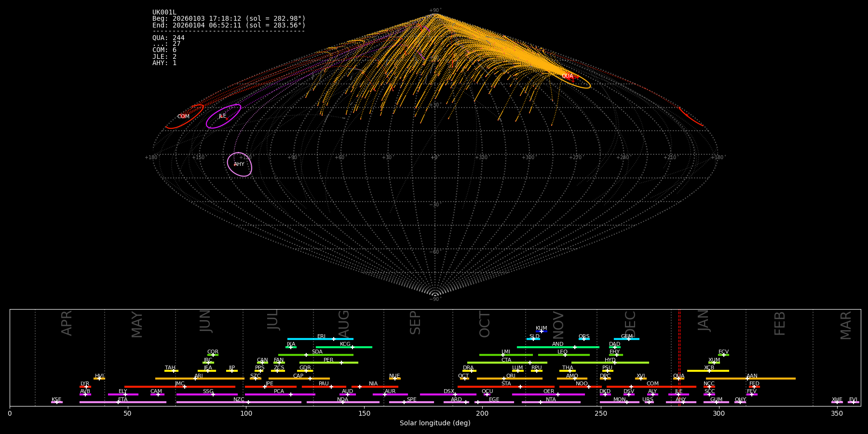Click the magenta JLE radiant ellipse on the map
The width and height of the screenshot is (868, 434).
click(223, 116)
